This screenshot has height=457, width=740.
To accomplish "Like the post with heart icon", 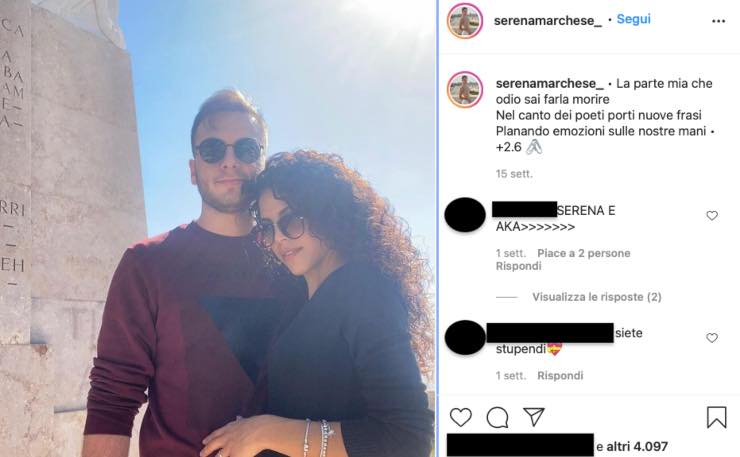I will click(x=461, y=417).
